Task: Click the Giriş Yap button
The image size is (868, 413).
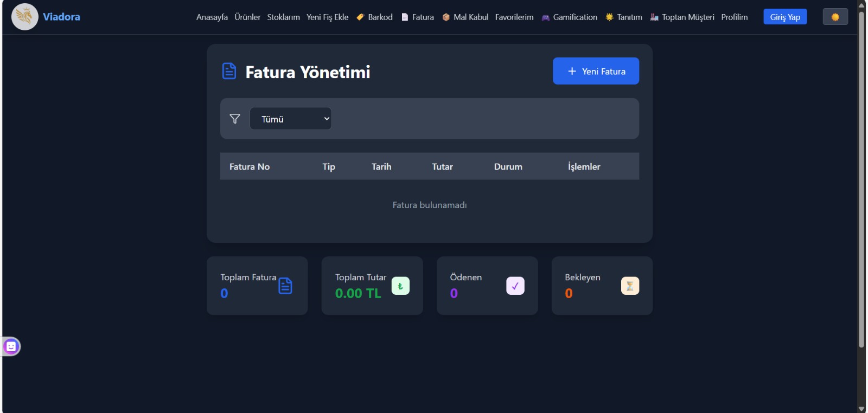Action: click(785, 17)
